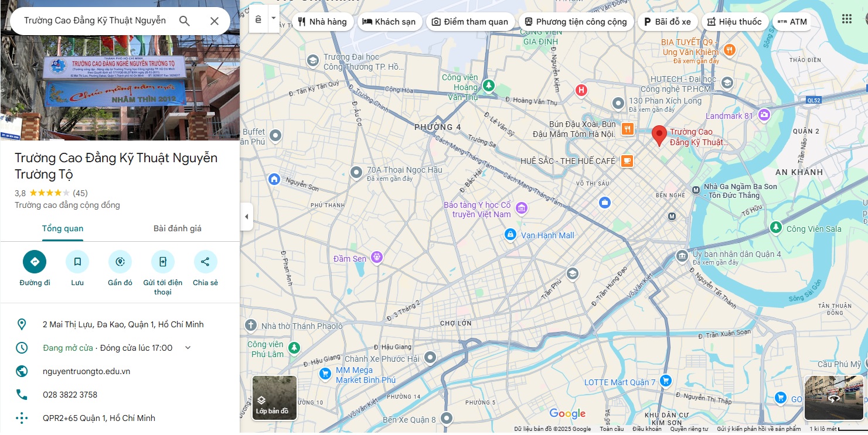Viewport: 868px width, 435px height.
Task: Open the input method dropdown arrow
Action: click(x=273, y=18)
